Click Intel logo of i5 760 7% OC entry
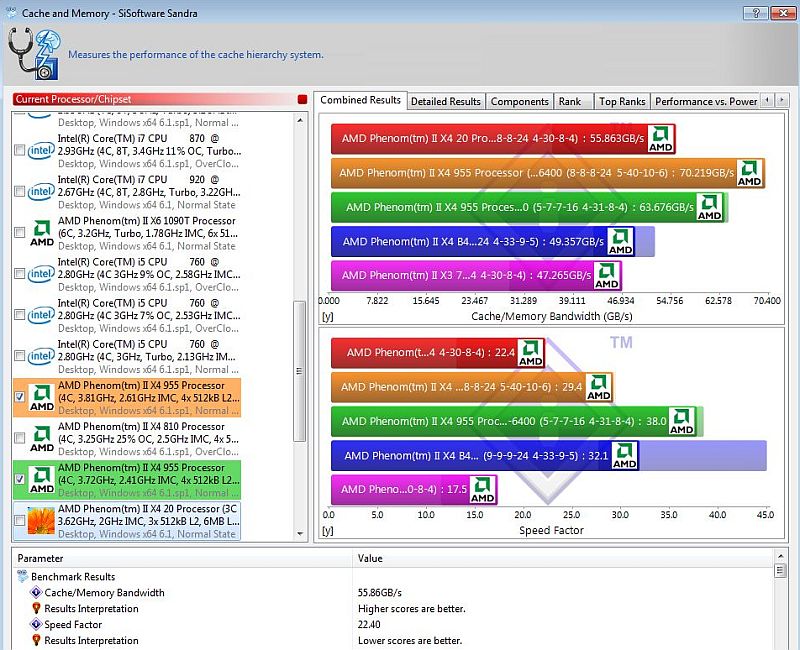 point(41,315)
